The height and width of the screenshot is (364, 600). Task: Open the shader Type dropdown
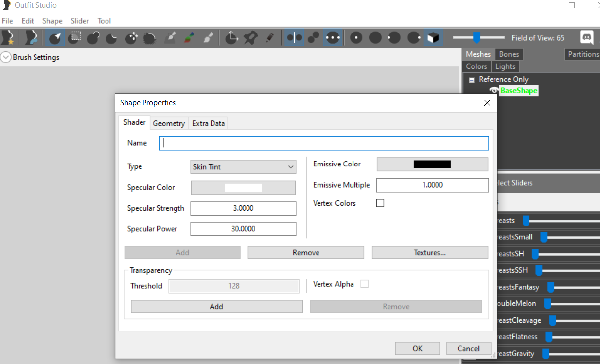[244, 167]
